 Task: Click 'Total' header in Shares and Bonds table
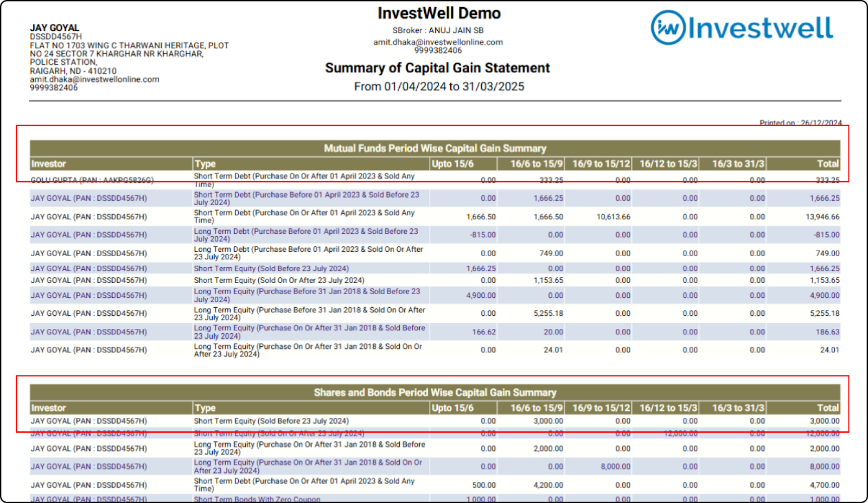tap(803, 408)
